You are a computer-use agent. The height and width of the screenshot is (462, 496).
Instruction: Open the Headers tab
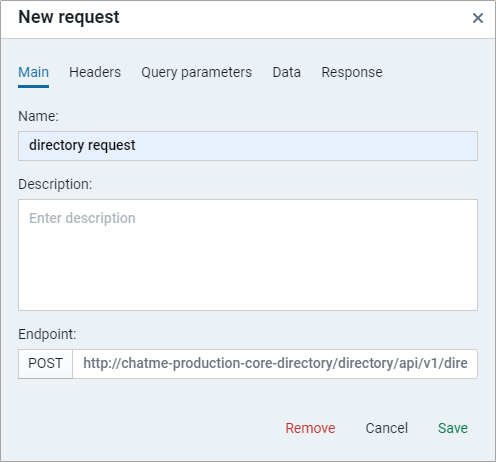click(95, 72)
